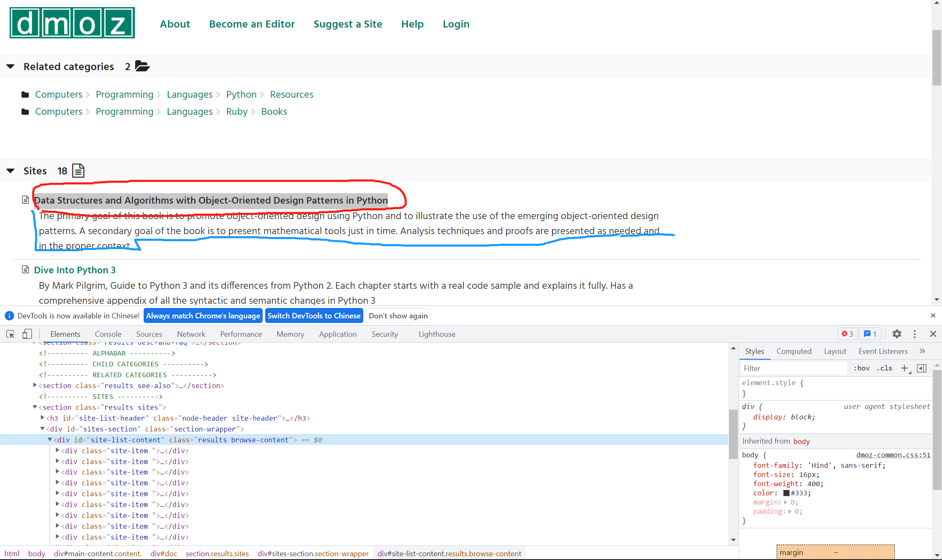Select the section.results.sites breadcrumb

pos(217,553)
